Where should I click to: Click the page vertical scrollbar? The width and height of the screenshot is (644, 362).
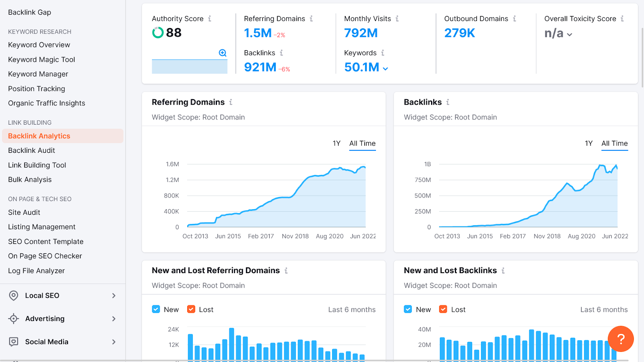click(642, 58)
